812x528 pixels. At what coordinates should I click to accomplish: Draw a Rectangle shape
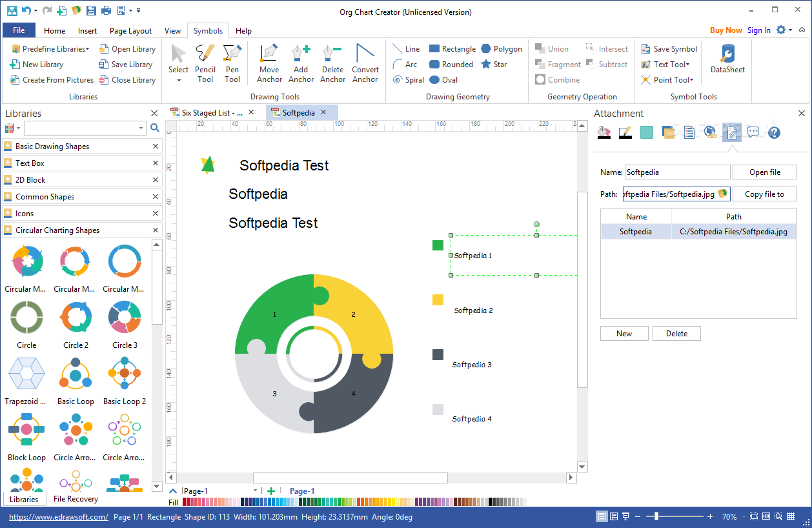pos(452,49)
